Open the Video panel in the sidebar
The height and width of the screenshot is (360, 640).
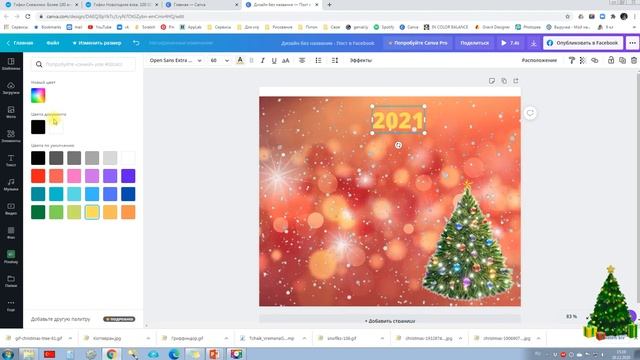pos(11,209)
